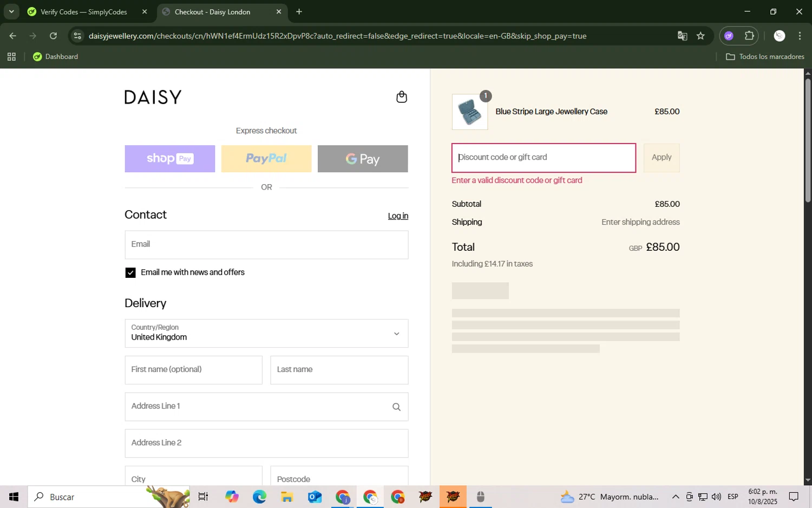Open File Explorer from the taskbar
The height and width of the screenshot is (508, 812).
tap(287, 497)
